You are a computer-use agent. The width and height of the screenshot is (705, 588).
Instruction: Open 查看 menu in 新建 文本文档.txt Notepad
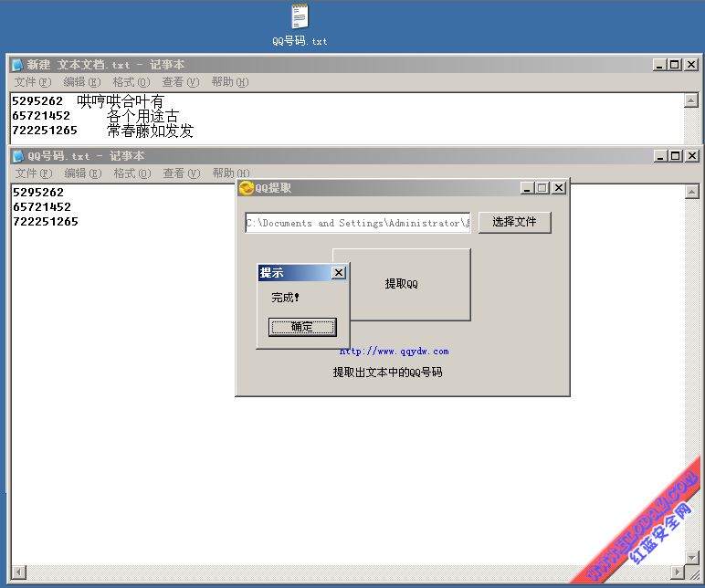click(x=180, y=82)
